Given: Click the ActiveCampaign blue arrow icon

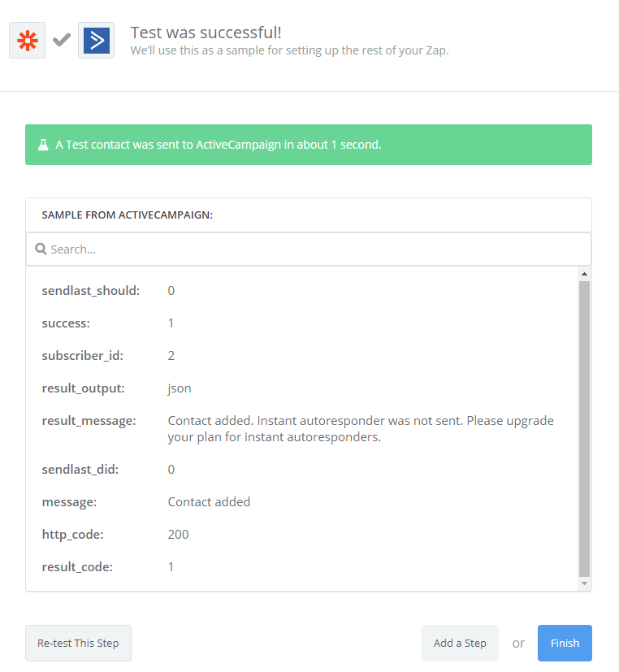Looking at the screenshot, I should tap(96, 40).
